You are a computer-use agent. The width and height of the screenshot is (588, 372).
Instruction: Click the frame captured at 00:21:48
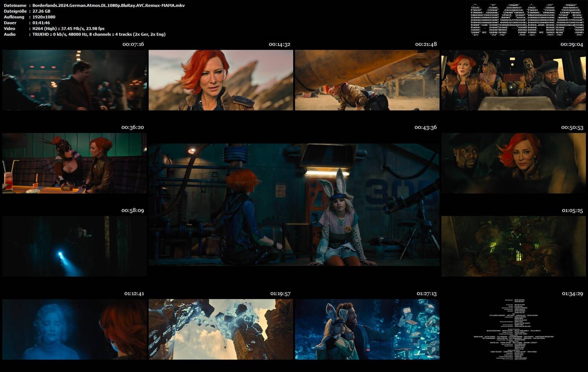click(367, 80)
